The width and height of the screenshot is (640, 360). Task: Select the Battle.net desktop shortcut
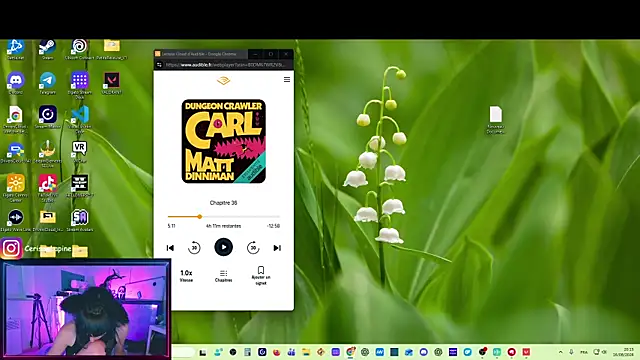(x=16, y=49)
